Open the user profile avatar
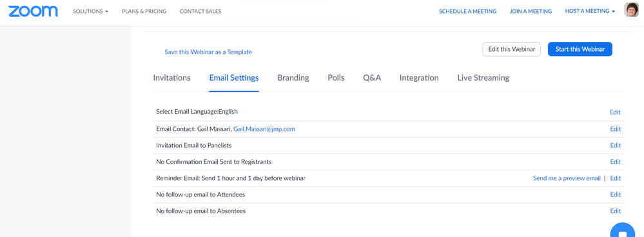Screen dimensions: 644x237 coord(631,10)
